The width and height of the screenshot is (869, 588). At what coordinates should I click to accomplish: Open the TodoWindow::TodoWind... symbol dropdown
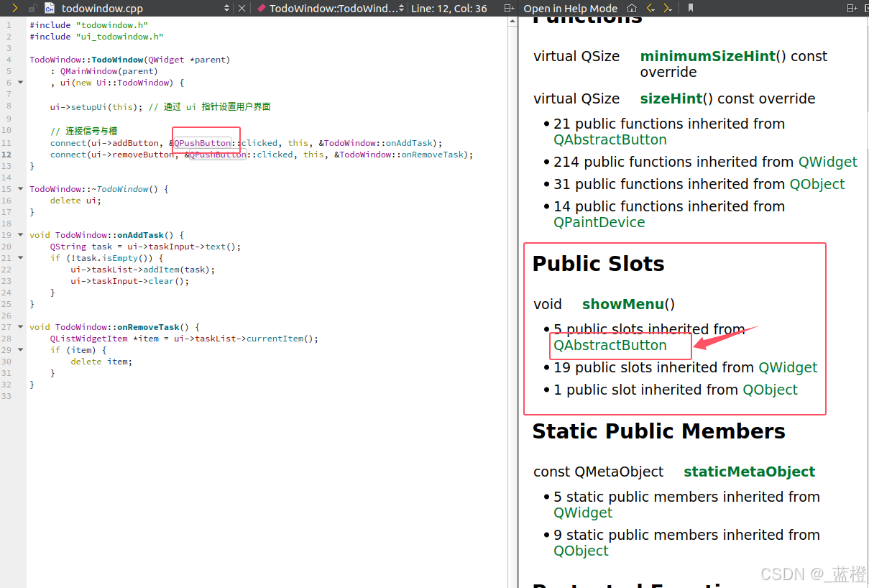pos(329,8)
